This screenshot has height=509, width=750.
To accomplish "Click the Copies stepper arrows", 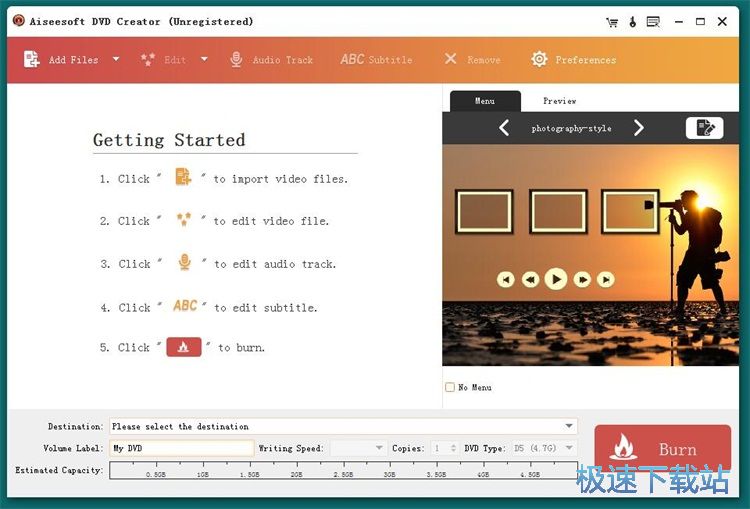I will pos(453,448).
